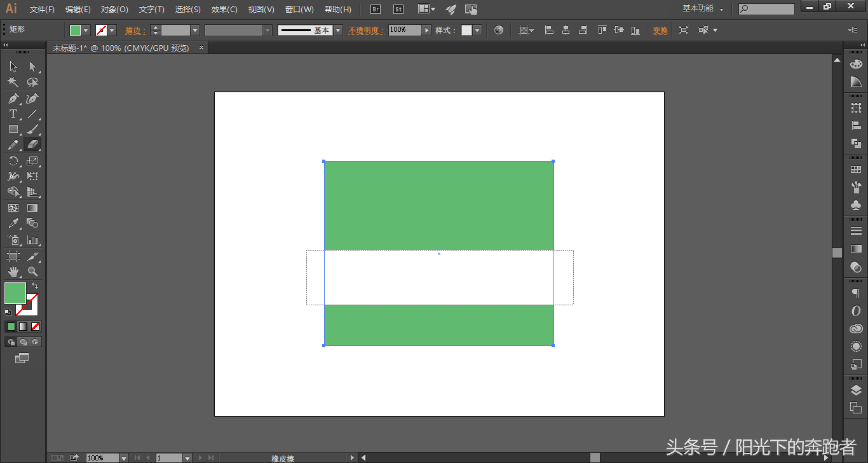Viewport: 868px width, 463px height.
Task: Open the status bar zoom level dropdown
Action: (x=124, y=458)
